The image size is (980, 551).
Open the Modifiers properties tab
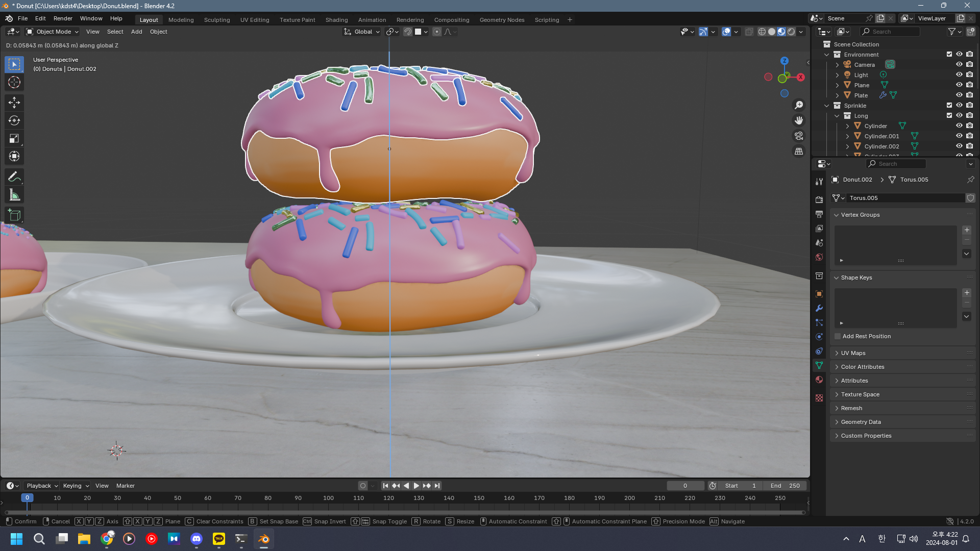point(819,308)
